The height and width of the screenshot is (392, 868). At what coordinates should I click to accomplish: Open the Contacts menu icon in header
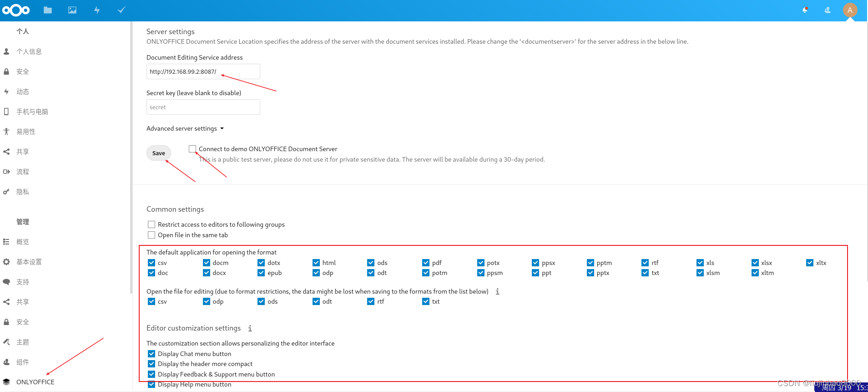828,10
